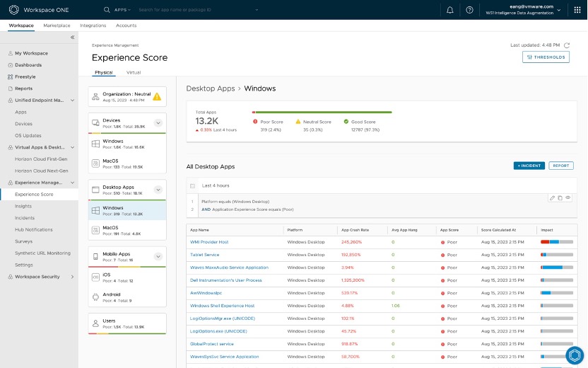The height and width of the screenshot is (368, 588).
Task: Edit the filter with pencil icon
Action: pos(552,197)
